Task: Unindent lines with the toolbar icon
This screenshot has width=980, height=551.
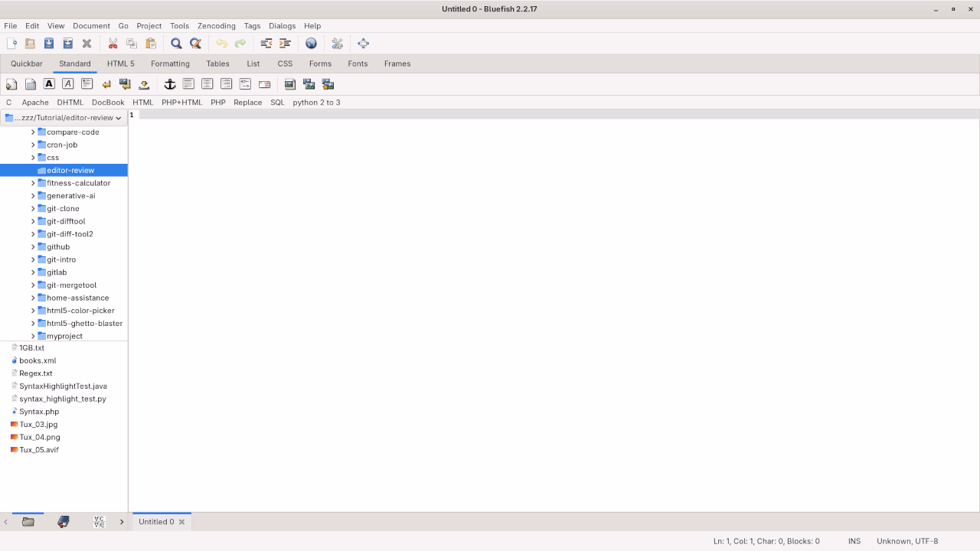Action: [266, 44]
